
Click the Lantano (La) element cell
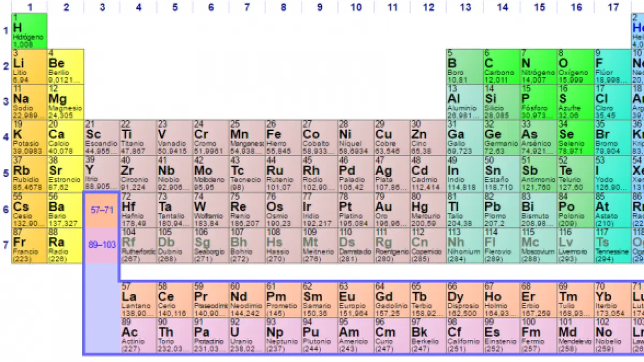(137, 299)
